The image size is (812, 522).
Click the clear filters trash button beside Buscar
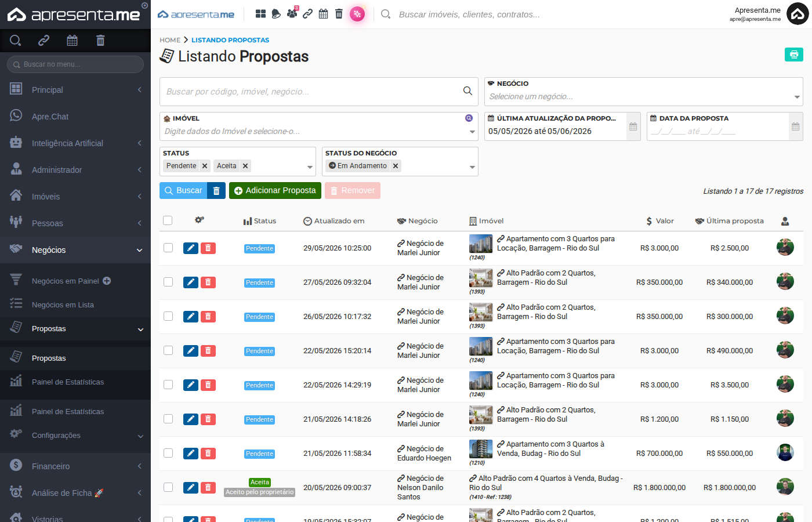point(216,191)
